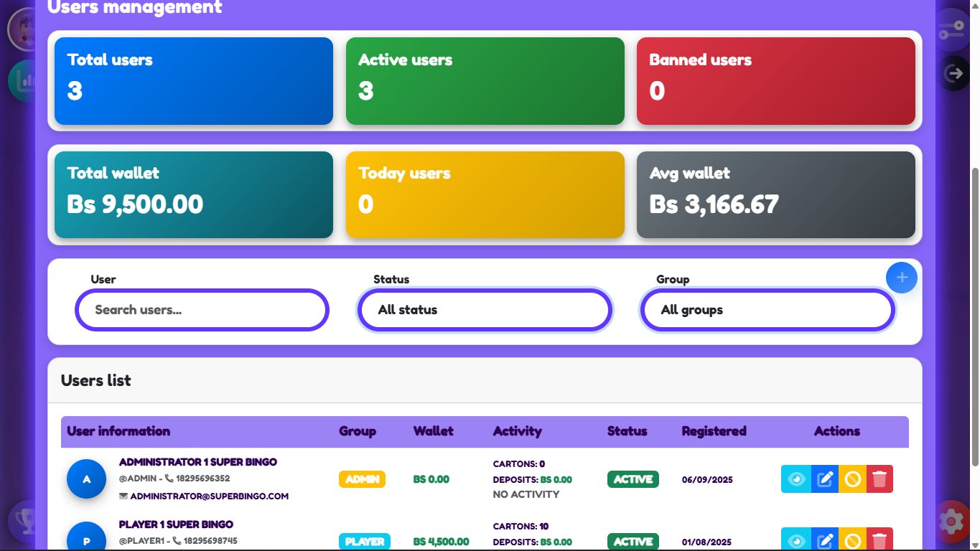
Task: Select the 'Avg wallet' gray card
Action: coord(776,194)
